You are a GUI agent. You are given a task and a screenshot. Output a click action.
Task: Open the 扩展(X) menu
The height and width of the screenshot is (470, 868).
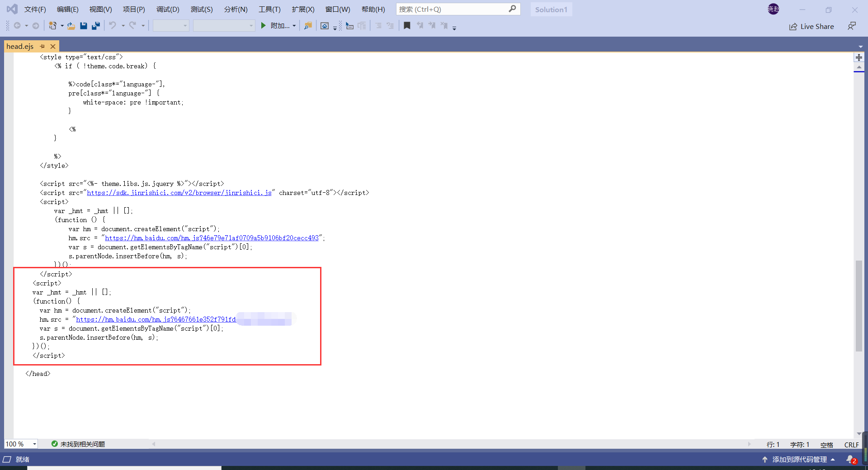click(x=303, y=9)
